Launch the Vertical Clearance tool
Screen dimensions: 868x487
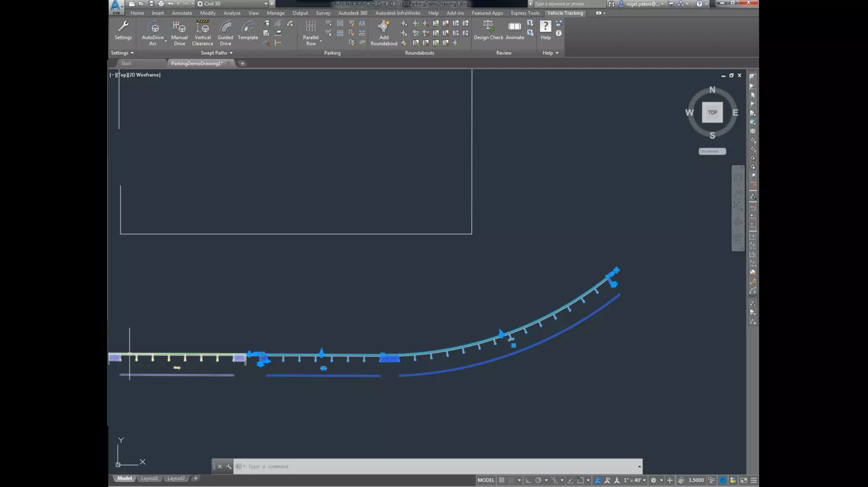pyautogui.click(x=203, y=33)
